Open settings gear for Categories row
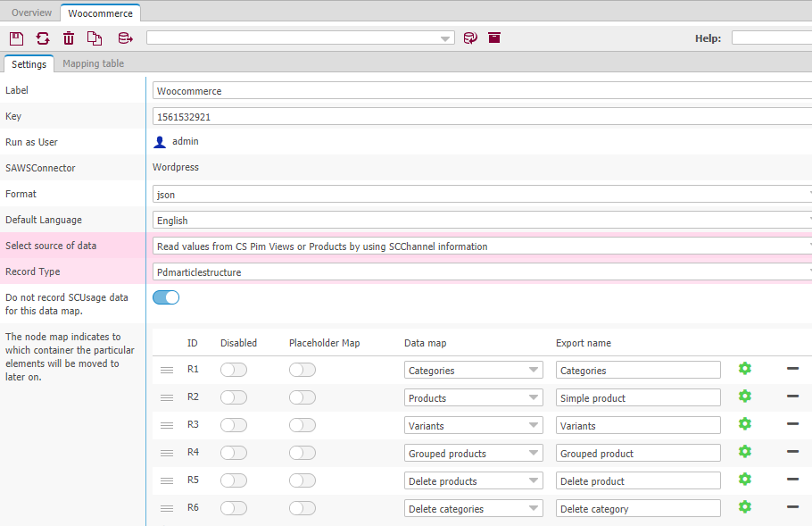 (x=745, y=369)
